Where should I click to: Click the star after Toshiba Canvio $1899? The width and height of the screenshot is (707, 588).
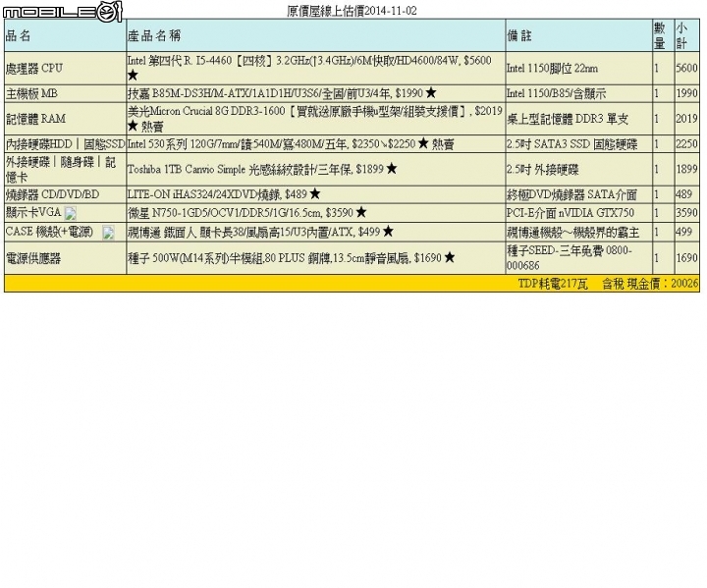(x=392, y=169)
